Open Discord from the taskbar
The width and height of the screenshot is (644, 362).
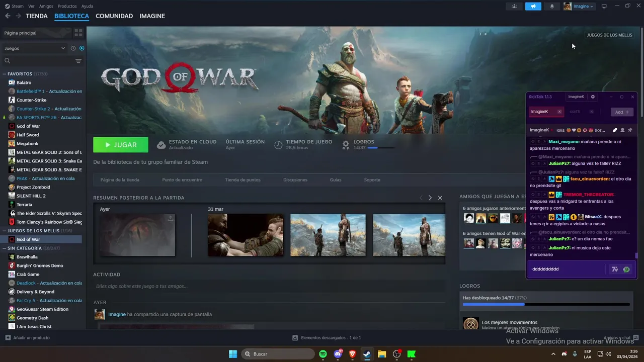(338, 354)
